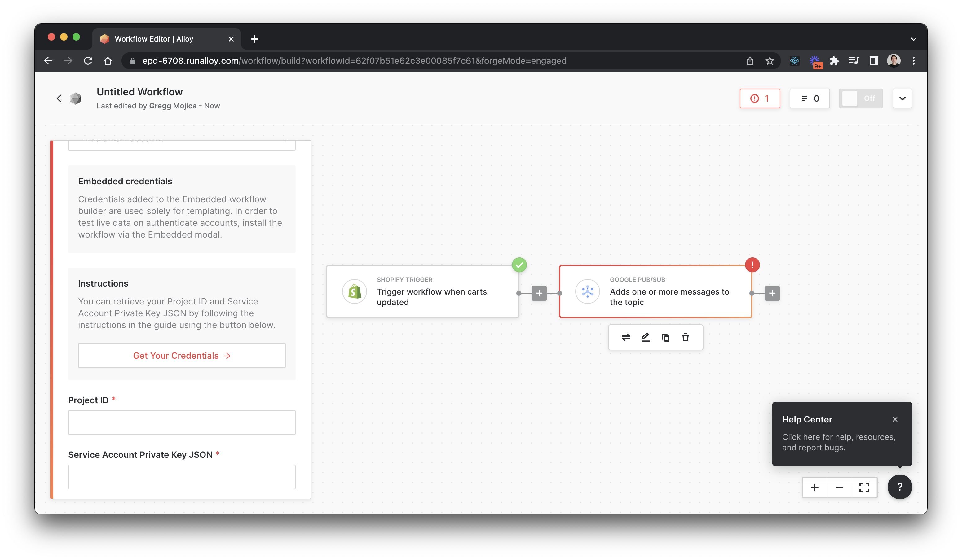
Task: Zoom in on the workflow canvas
Action: [x=815, y=488]
